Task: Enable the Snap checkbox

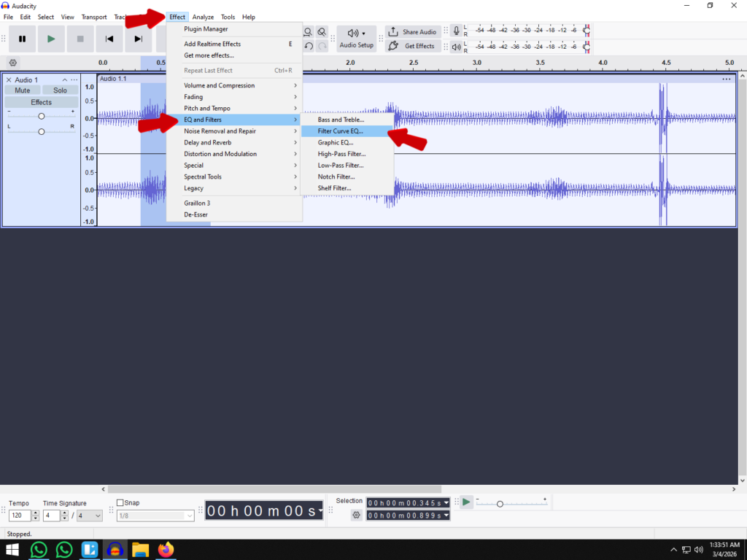Action: pyautogui.click(x=120, y=503)
